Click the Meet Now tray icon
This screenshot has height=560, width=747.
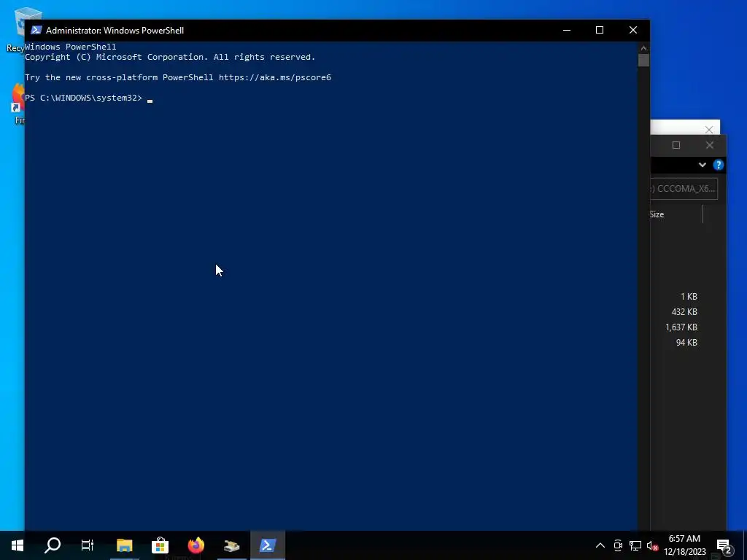pos(618,545)
